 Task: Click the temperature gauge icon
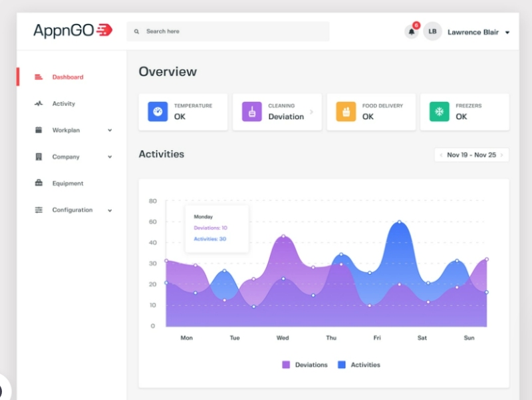(x=158, y=112)
